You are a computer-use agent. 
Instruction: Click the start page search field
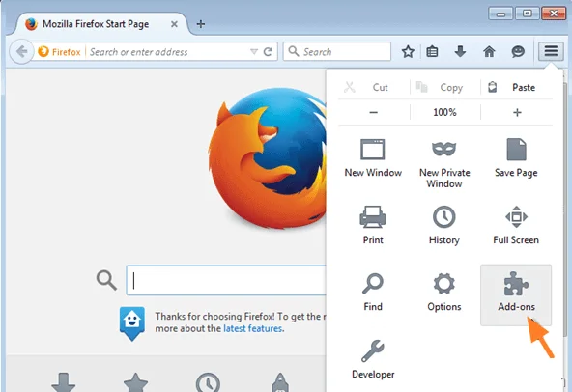pos(226,280)
